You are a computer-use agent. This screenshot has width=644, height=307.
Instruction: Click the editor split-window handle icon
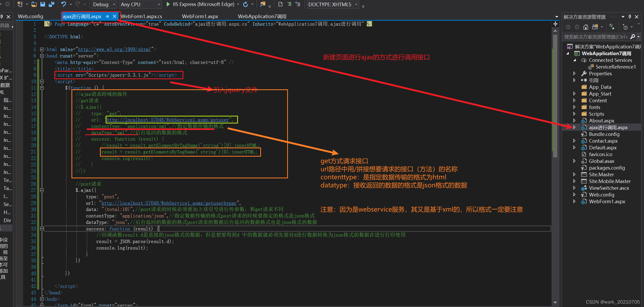pos(555,24)
